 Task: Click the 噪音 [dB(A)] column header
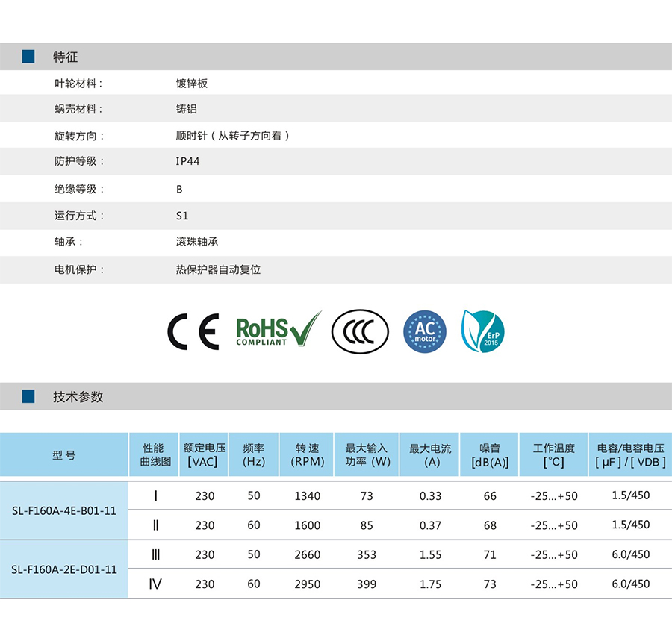pyautogui.click(x=489, y=454)
